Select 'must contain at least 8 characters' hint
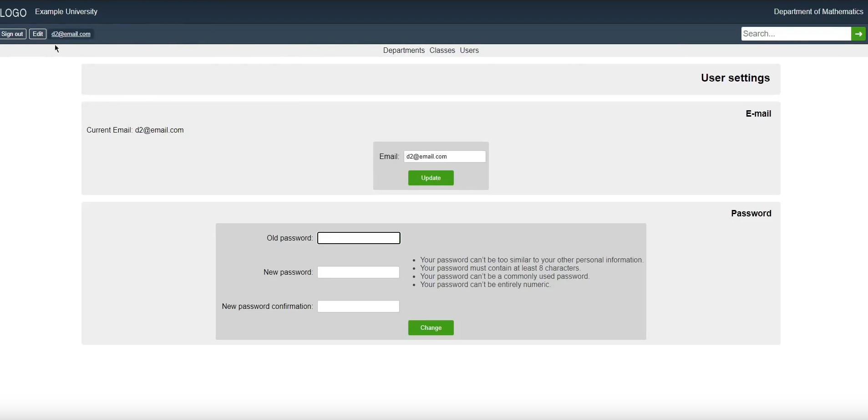This screenshot has width=868, height=420. (x=500, y=268)
